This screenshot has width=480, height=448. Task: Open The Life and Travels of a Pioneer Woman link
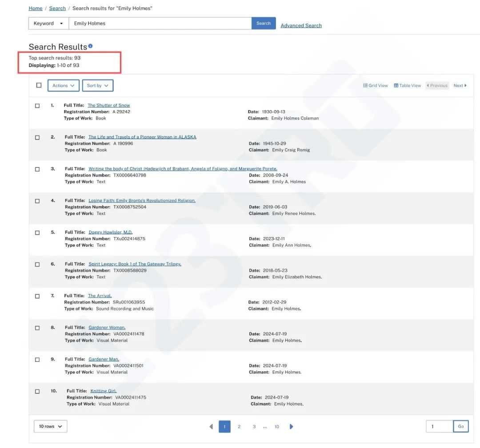(142, 137)
